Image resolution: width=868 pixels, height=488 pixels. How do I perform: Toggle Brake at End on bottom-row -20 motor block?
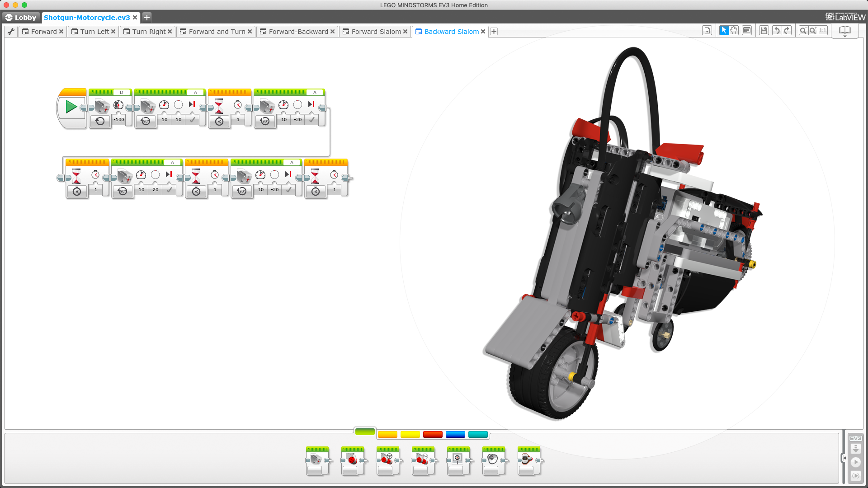click(289, 190)
